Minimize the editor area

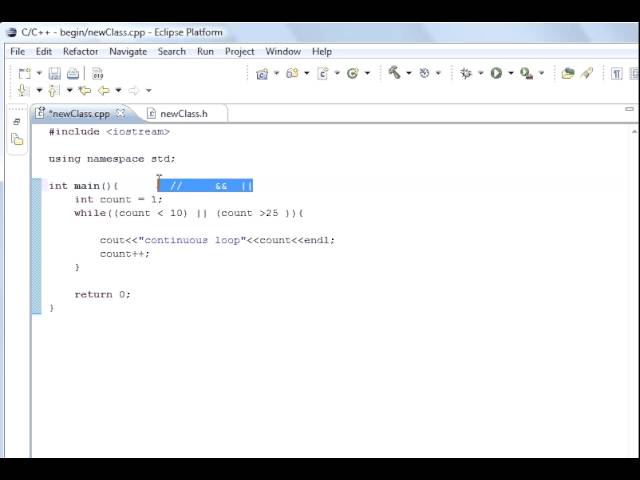pos(629,109)
